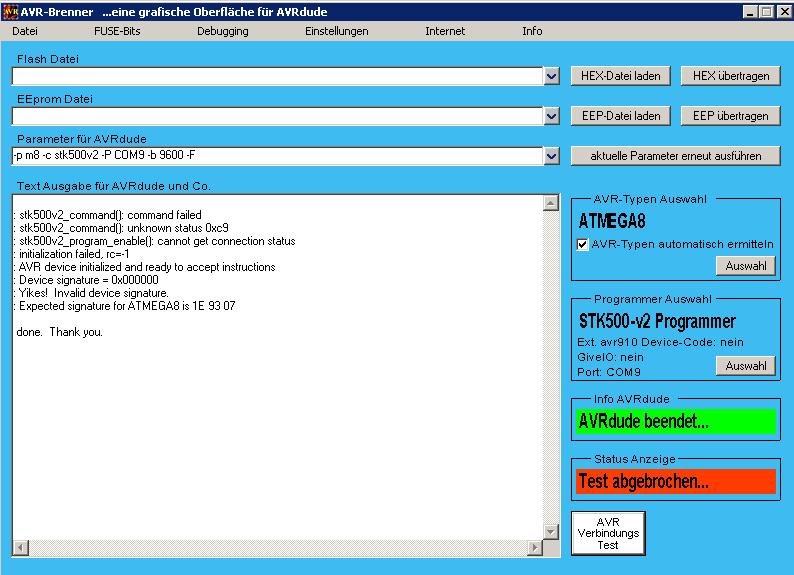Click the output scrollbar up arrow

[550, 203]
